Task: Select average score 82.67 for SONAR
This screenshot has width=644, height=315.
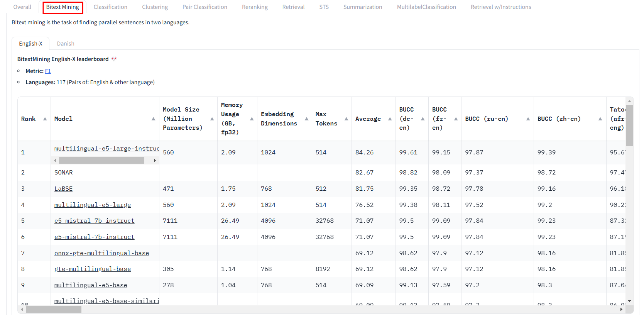Action: (x=365, y=173)
